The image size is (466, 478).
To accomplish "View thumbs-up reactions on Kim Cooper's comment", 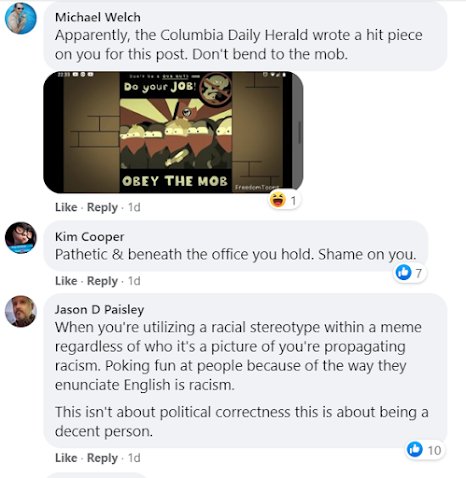I will pyautogui.click(x=410, y=273).
